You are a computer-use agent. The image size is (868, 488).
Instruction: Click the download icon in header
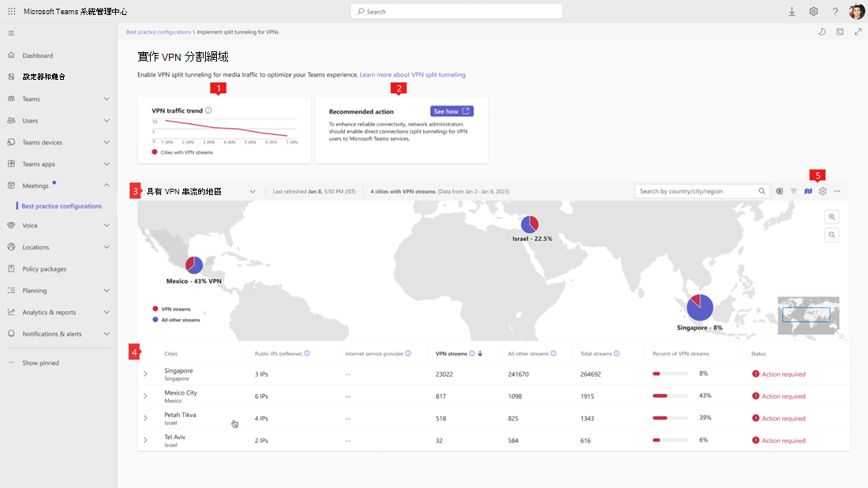point(791,12)
